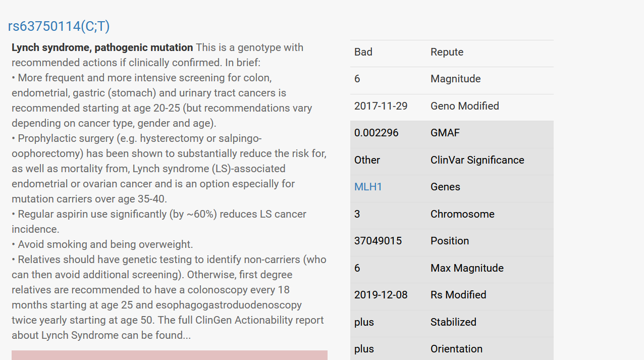Open the MLH1 gene link
The height and width of the screenshot is (360, 644).
368,187
